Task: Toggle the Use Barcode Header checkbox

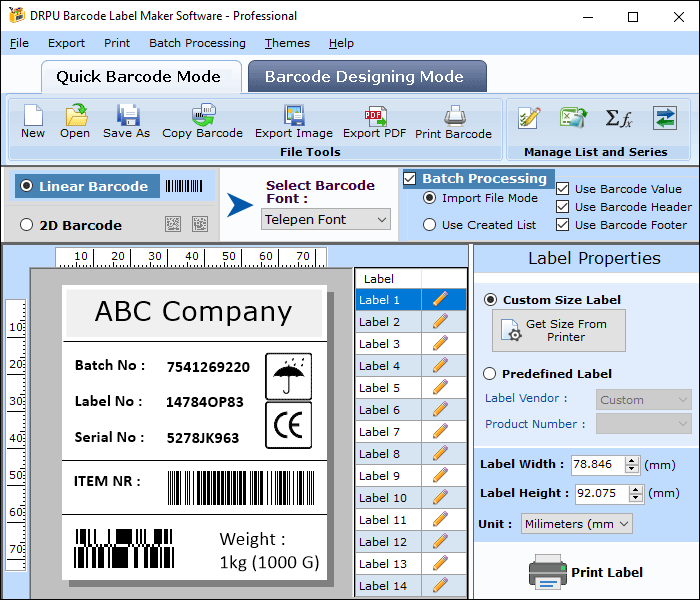Action: (x=563, y=207)
